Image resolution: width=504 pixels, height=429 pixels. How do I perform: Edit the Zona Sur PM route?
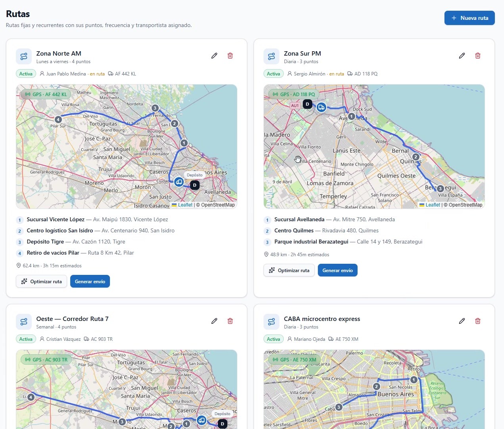coord(462,56)
